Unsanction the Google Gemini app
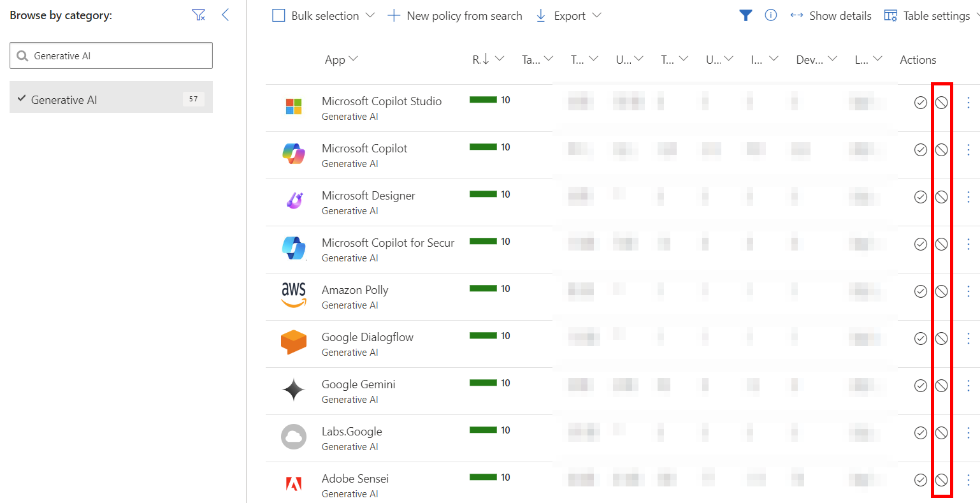The image size is (980, 503). 941,386
